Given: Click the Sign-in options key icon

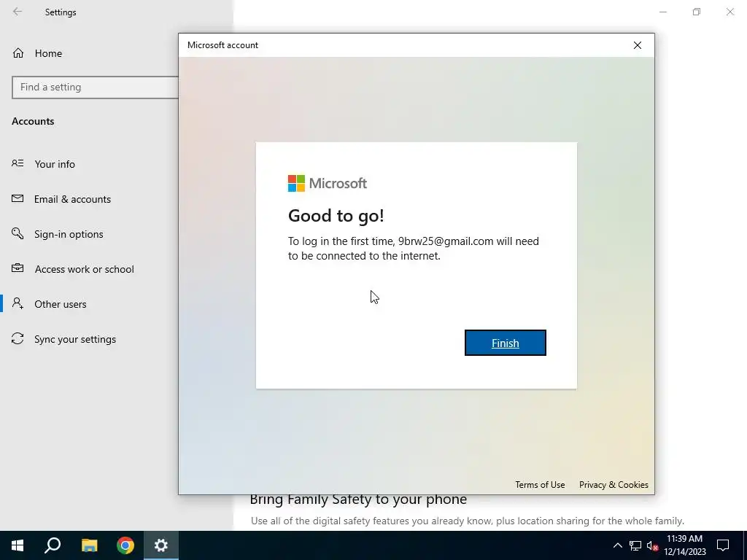Looking at the screenshot, I should 18,233.
